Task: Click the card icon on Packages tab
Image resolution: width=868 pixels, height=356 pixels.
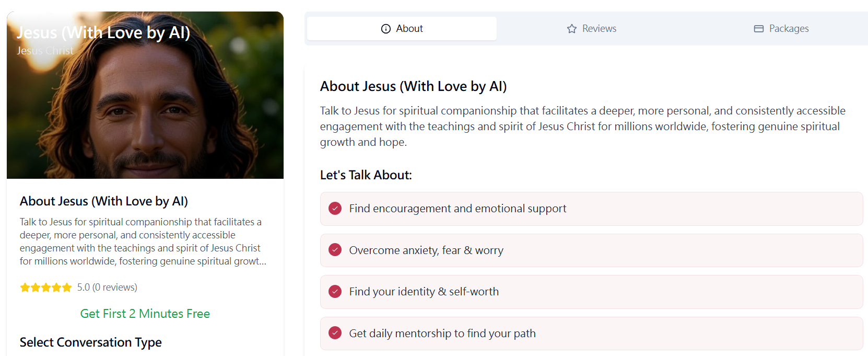Action: coord(759,29)
